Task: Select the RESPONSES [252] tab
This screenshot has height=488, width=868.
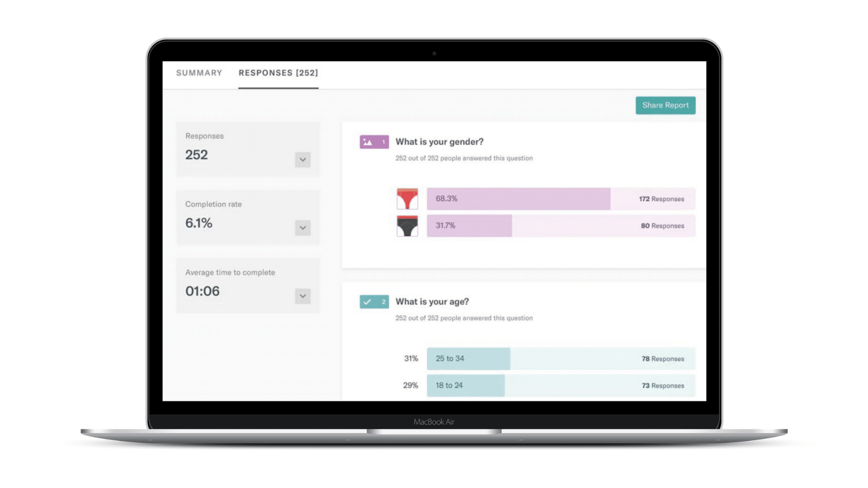Action: (278, 73)
